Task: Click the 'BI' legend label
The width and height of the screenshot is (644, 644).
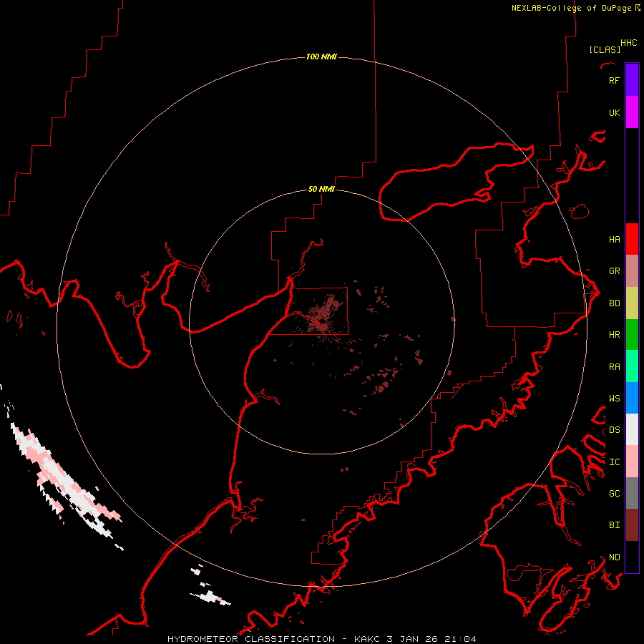Action: pyautogui.click(x=614, y=525)
